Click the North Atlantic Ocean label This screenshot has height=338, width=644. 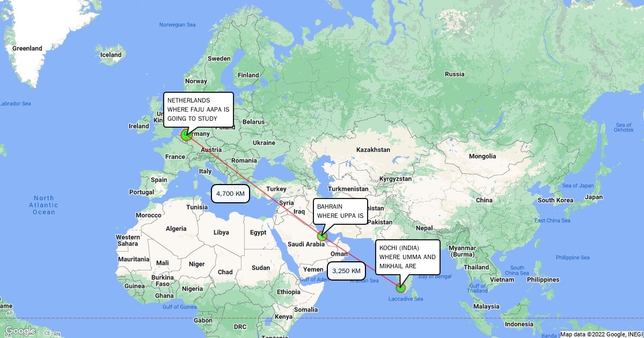click(44, 205)
